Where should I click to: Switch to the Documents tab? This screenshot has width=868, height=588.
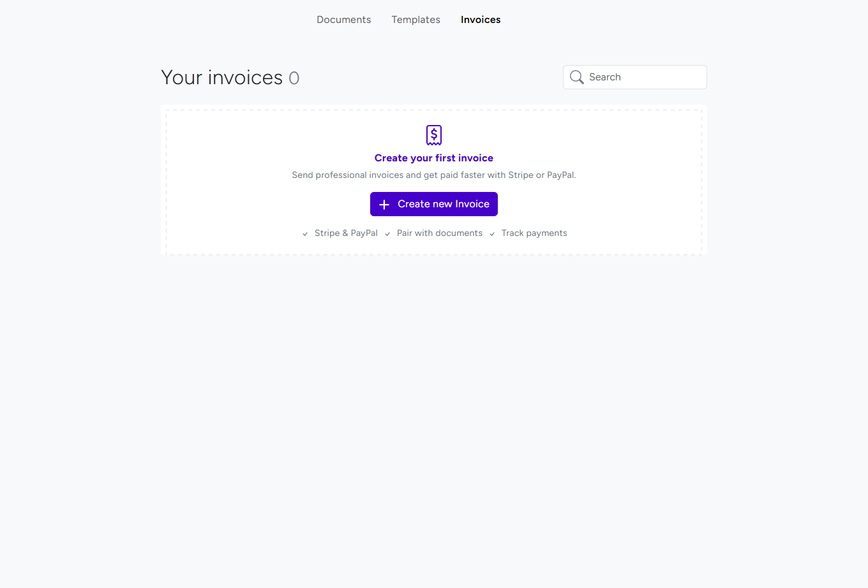pos(343,19)
